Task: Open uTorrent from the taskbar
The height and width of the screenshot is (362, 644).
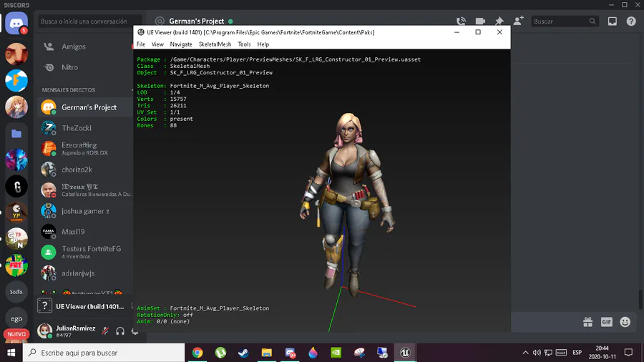Action: click(x=220, y=353)
